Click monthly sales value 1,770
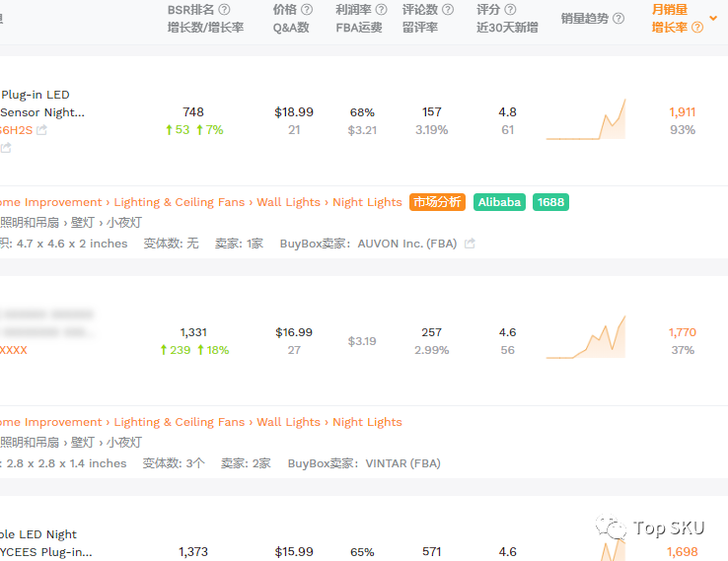The image size is (728, 561). point(682,332)
